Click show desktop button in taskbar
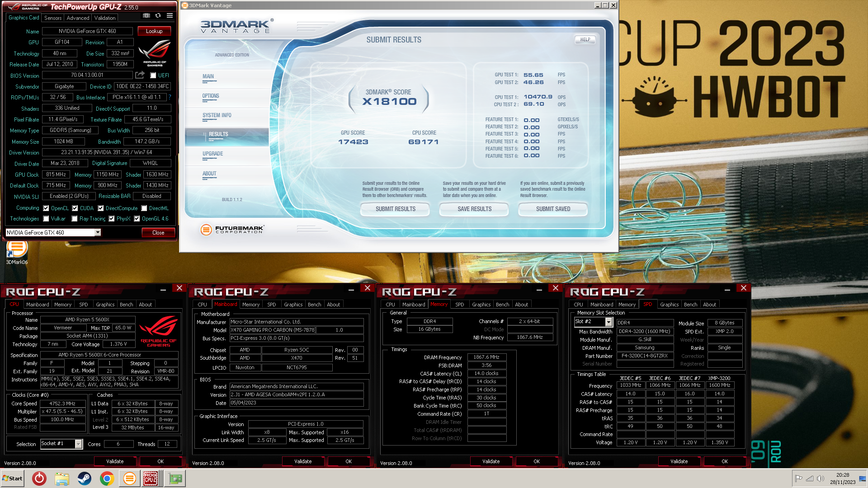This screenshot has height=488, width=868. coord(863,479)
